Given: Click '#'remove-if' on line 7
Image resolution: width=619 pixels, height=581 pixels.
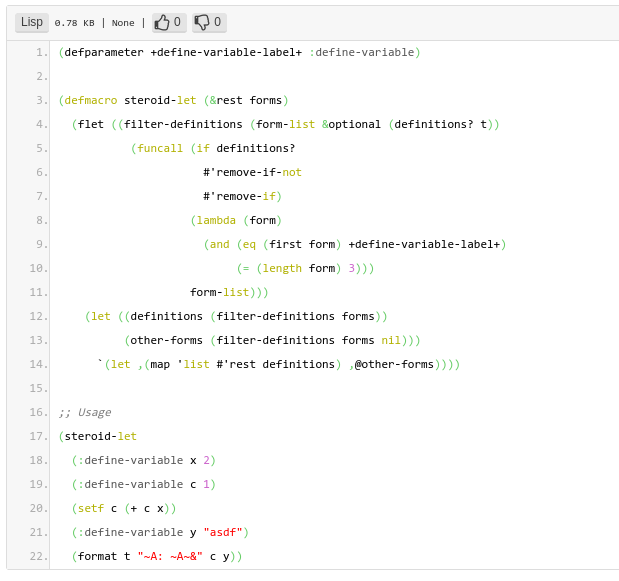Looking at the screenshot, I should click(239, 196).
